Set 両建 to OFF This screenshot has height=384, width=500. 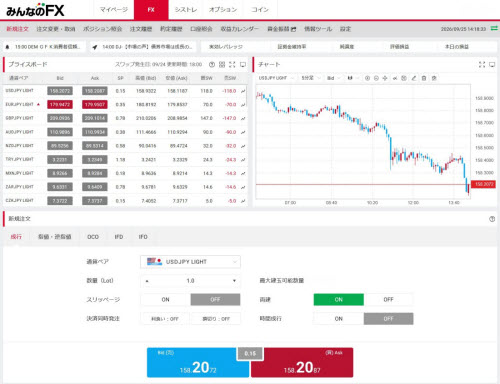pyautogui.click(x=388, y=300)
